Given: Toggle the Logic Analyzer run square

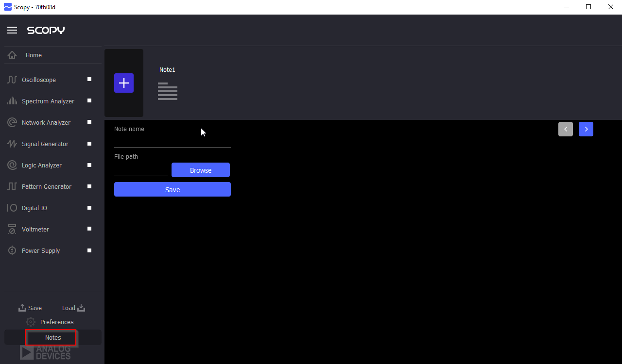Looking at the screenshot, I should tap(89, 165).
